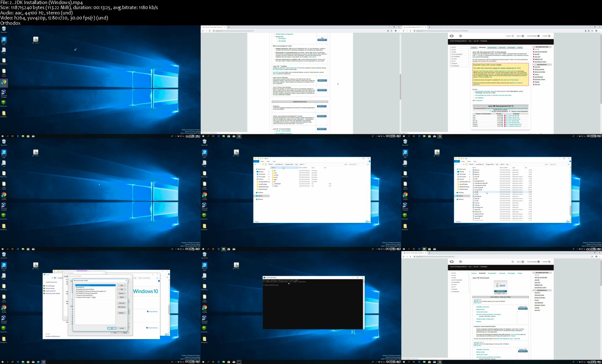The image size is (602, 364).
Task: Click Oracle search magnifier icon in 00:04:10 frame
Action: 513,36
